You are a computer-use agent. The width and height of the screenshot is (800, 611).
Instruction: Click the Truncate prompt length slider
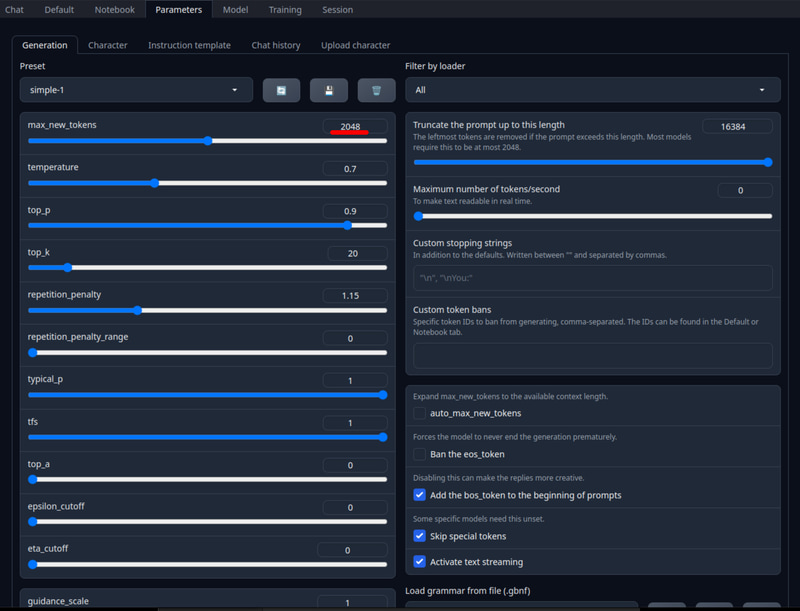pos(592,162)
